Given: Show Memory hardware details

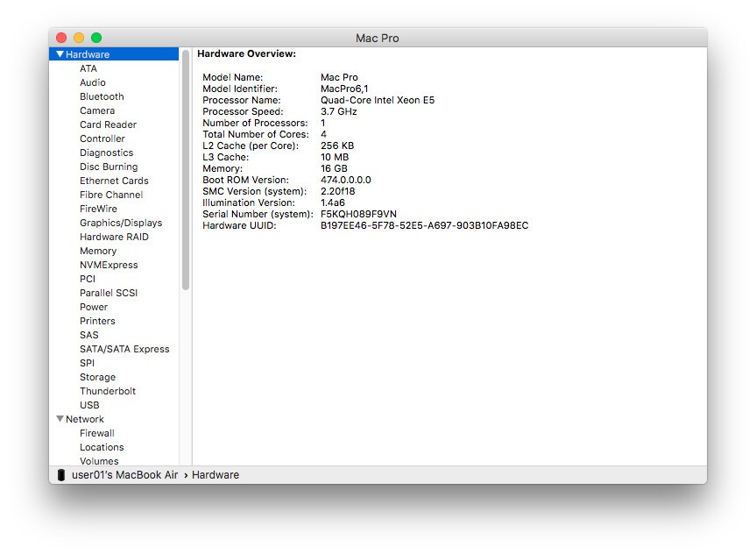Looking at the screenshot, I should tap(98, 251).
